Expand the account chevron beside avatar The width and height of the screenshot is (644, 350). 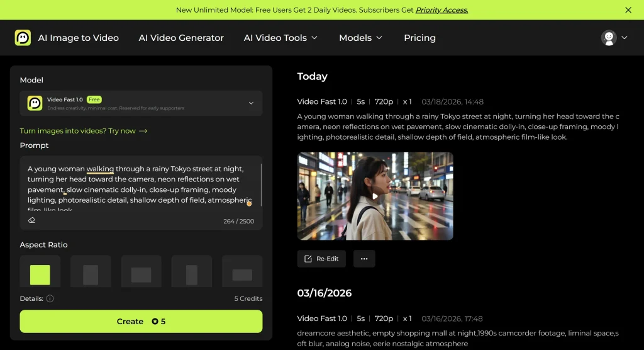(625, 37)
